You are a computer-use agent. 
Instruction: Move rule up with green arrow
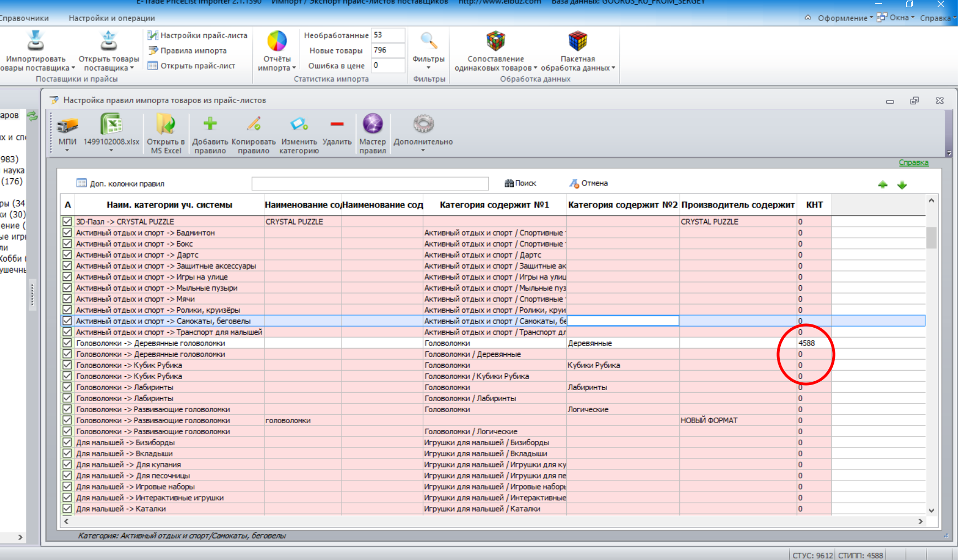[883, 185]
